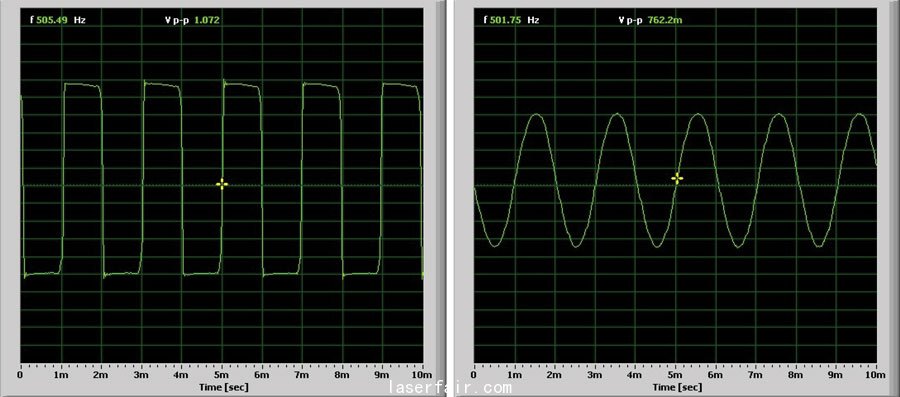Viewport: 900px width, 397px height.
Task: Click 3m tick on left time axis
Action: (142, 375)
